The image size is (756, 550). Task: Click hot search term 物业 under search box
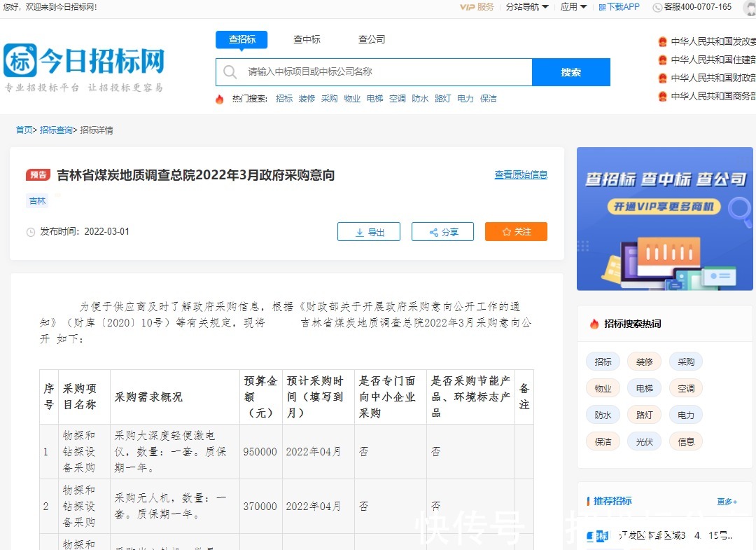352,98
